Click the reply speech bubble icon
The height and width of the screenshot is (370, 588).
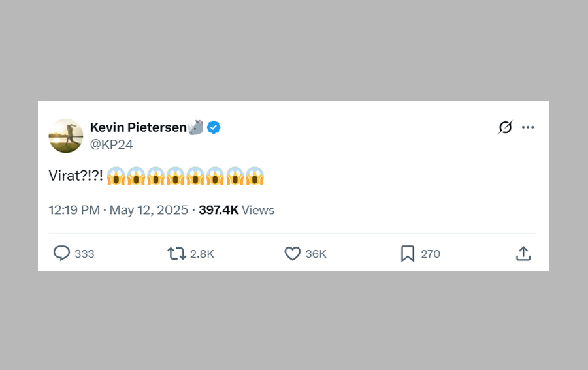(61, 253)
